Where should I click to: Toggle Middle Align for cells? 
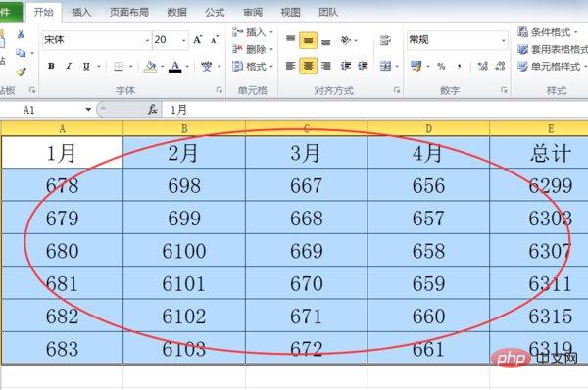point(309,40)
